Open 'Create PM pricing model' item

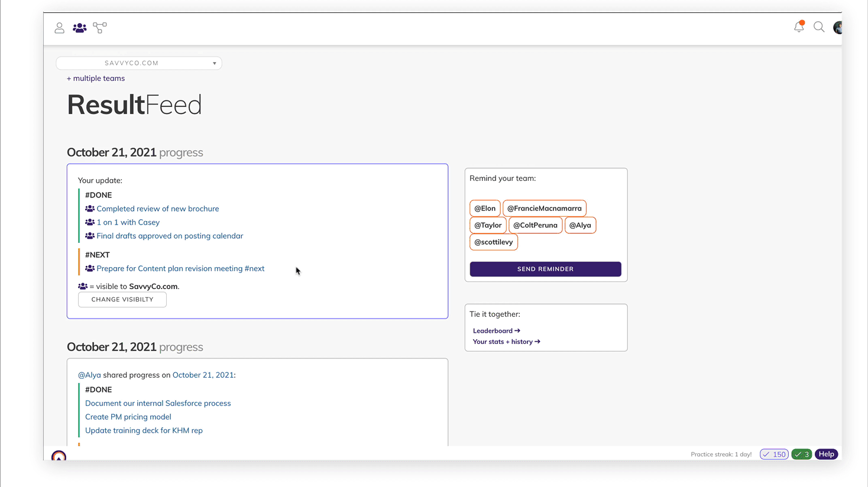(128, 417)
